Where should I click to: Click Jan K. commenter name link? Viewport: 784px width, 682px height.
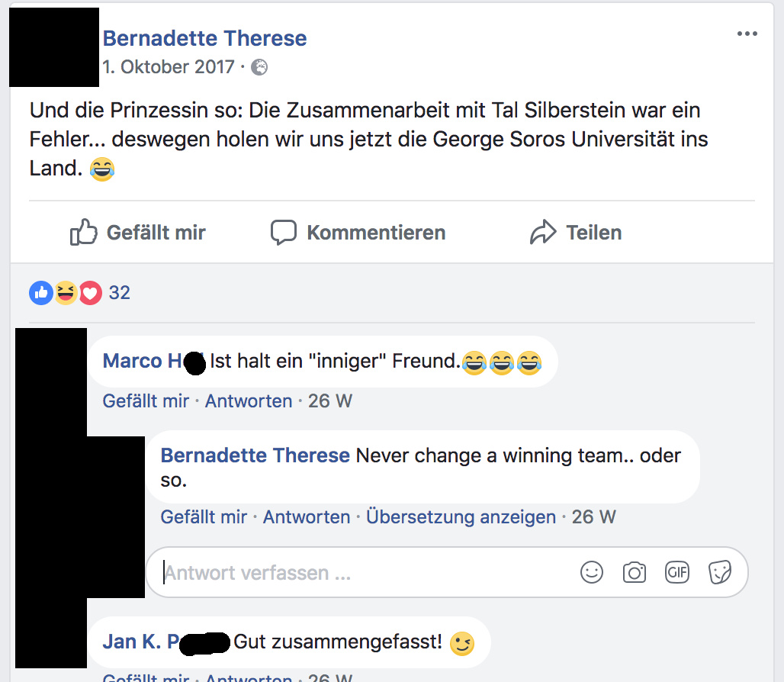coord(141,642)
